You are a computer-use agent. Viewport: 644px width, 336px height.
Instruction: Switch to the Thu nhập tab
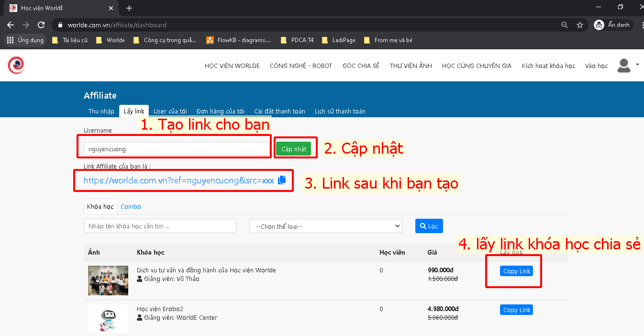[x=101, y=111]
